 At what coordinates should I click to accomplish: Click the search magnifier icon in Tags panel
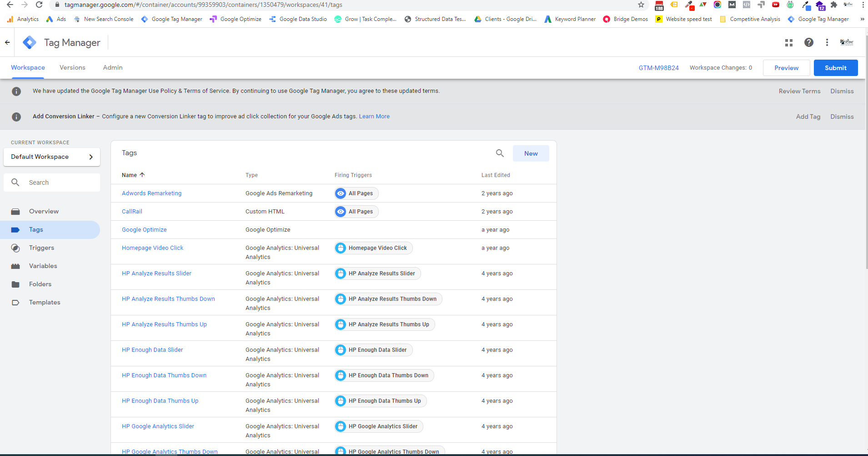[500, 153]
